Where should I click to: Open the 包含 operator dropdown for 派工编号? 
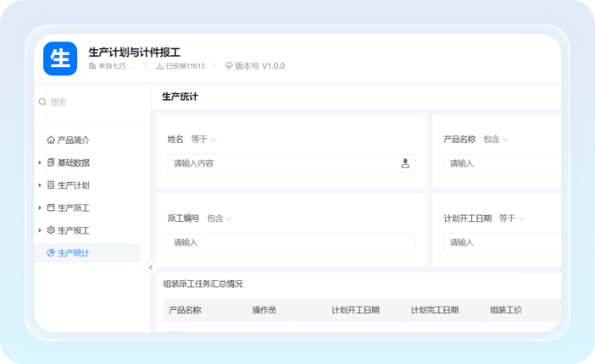[x=219, y=218]
